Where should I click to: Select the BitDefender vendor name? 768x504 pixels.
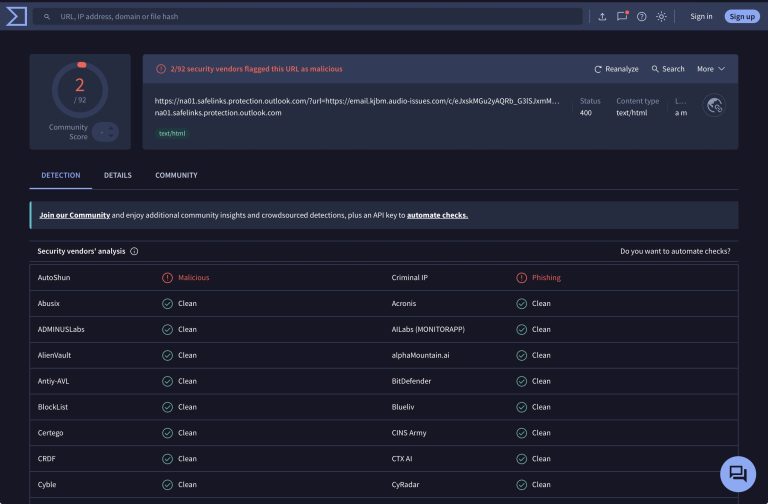coord(411,381)
